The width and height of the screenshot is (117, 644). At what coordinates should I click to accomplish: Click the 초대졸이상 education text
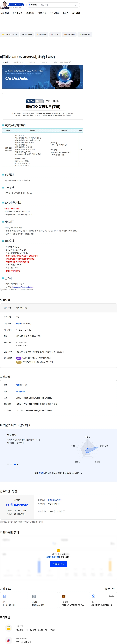(x=21, y=391)
